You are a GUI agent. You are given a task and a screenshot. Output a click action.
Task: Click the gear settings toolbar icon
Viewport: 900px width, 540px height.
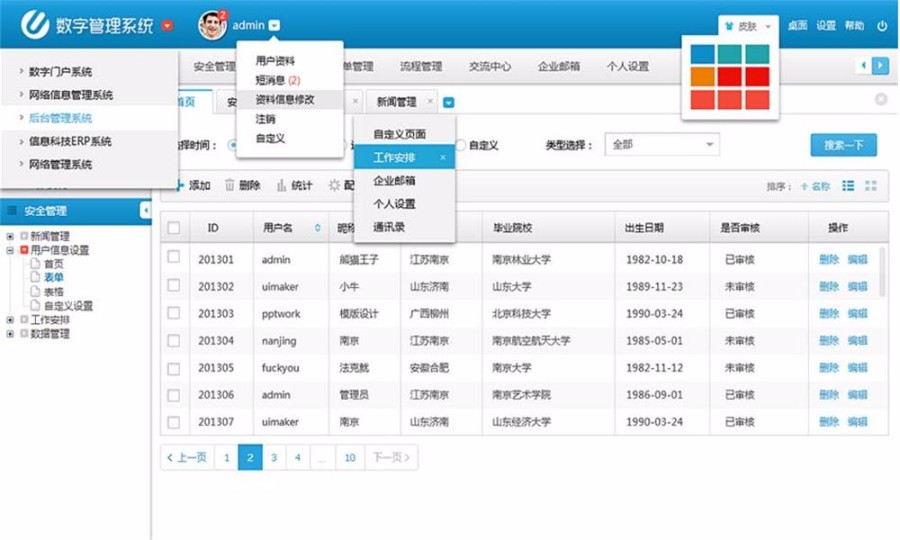[x=334, y=185]
